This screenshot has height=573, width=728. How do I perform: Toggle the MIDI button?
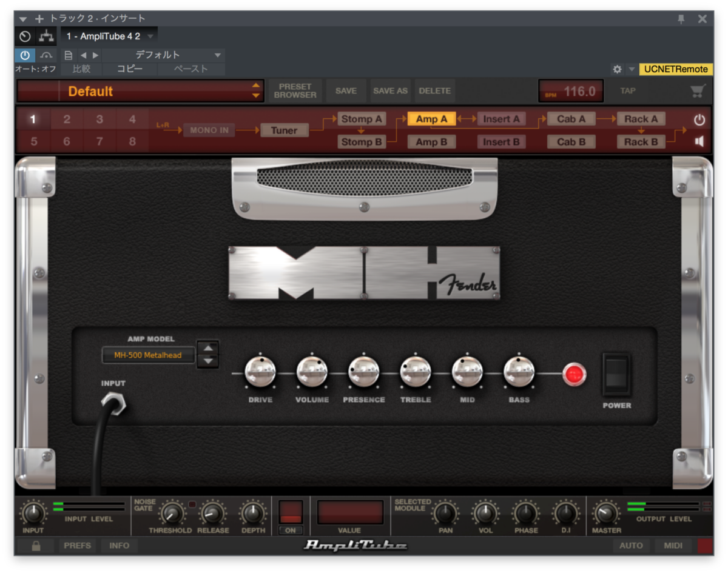pos(673,546)
